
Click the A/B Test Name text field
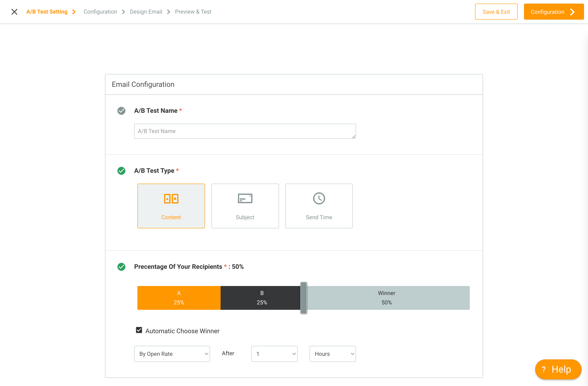(245, 131)
